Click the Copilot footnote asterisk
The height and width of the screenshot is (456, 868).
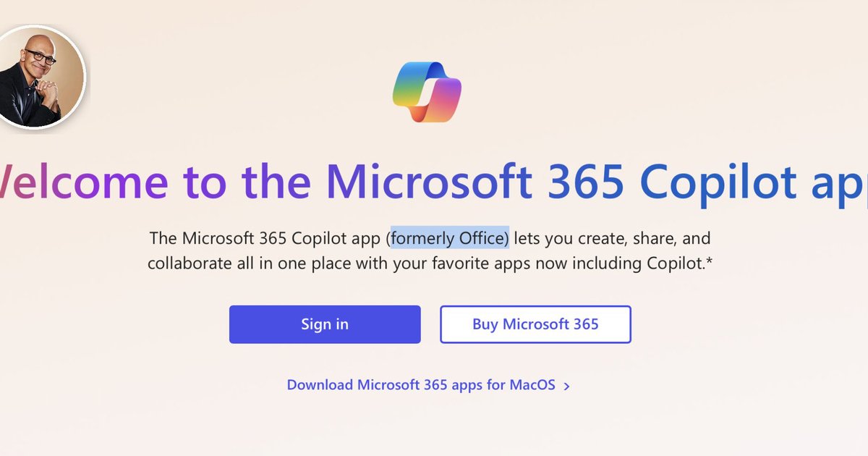pyautogui.click(x=710, y=263)
